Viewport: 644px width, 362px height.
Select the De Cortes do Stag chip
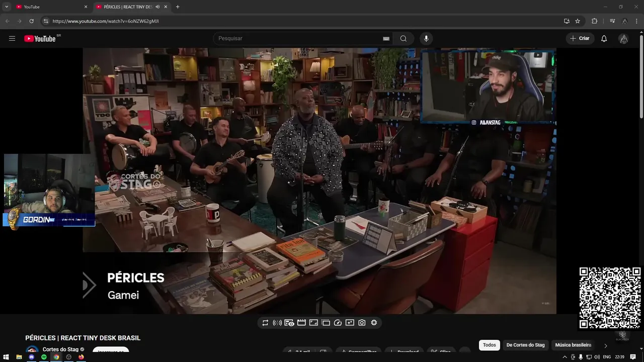[x=525, y=345]
